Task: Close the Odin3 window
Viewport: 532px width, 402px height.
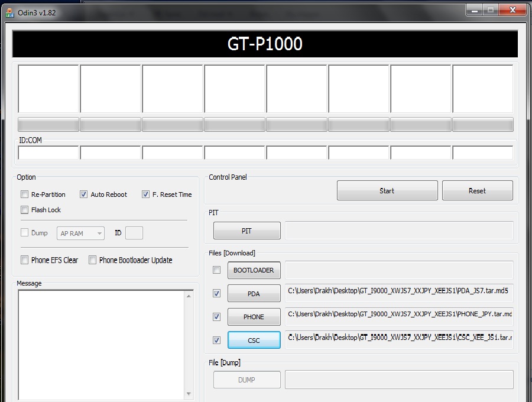Action: (x=512, y=10)
